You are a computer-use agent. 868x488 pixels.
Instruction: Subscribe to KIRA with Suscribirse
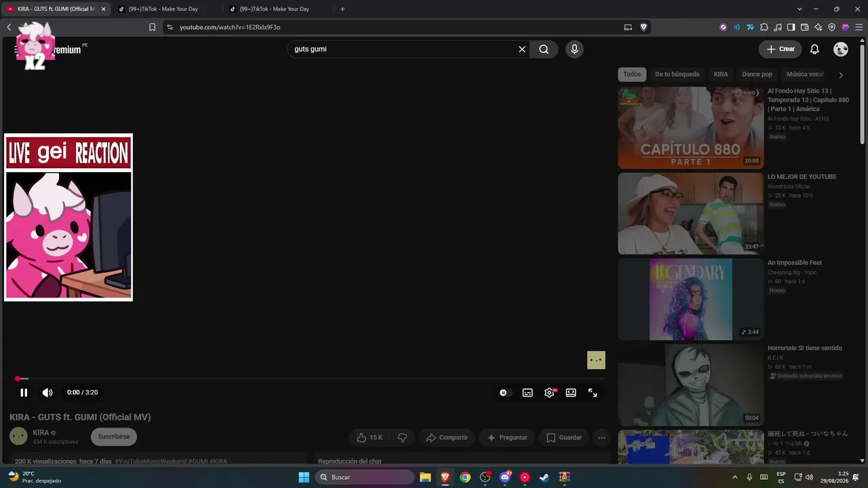point(114,437)
